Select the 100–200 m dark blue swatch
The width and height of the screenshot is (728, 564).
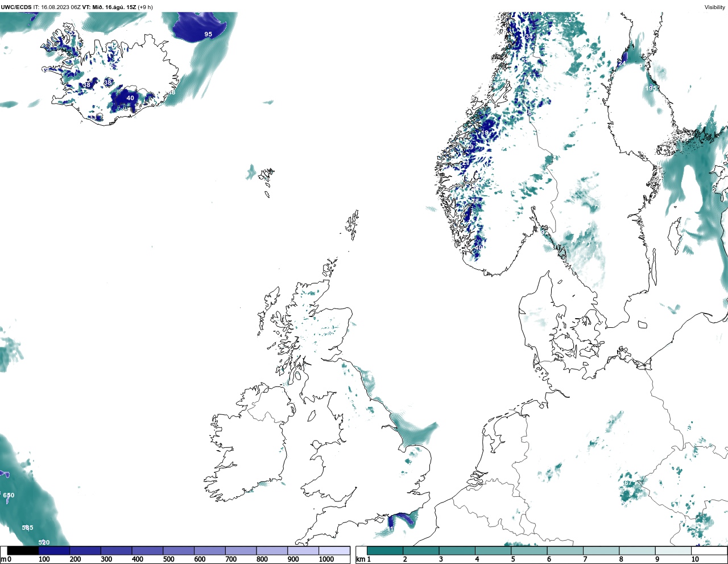pyautogui.click(x=54, y=551)
